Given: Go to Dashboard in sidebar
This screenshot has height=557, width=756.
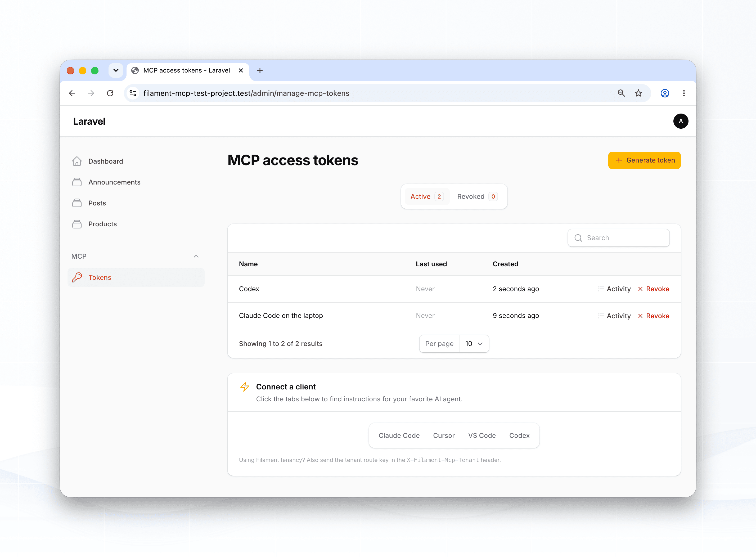Looking at the screenshot, I should click(136, 161).
